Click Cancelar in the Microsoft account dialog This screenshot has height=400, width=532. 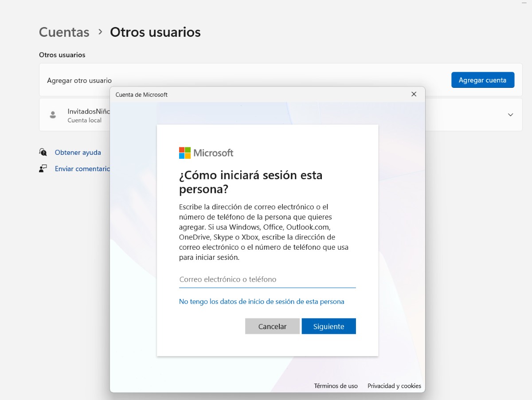tap(272, 326)
